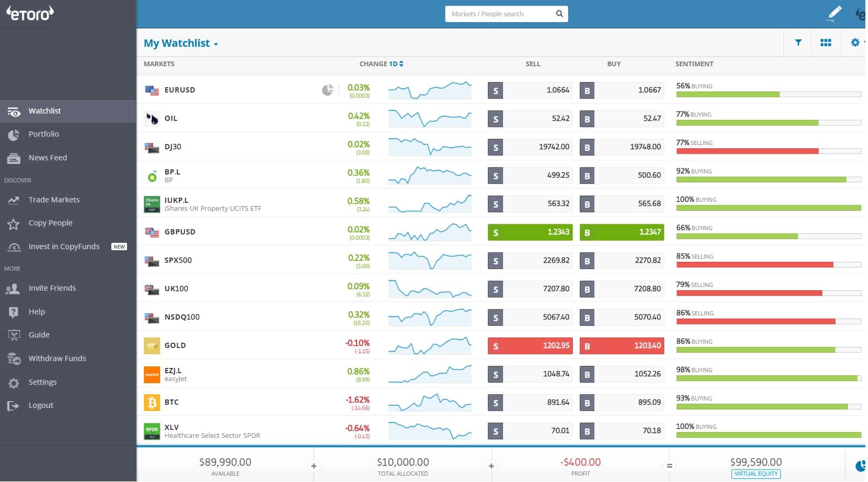868x482 pixels.
Task: Open the BTC bitcoin icon
Action: [x=152, y=403]
